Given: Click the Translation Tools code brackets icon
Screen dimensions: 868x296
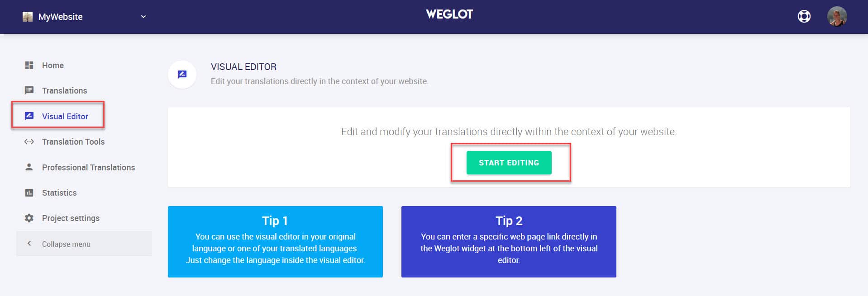Looking at the screenshot, I should coord(29,141).
